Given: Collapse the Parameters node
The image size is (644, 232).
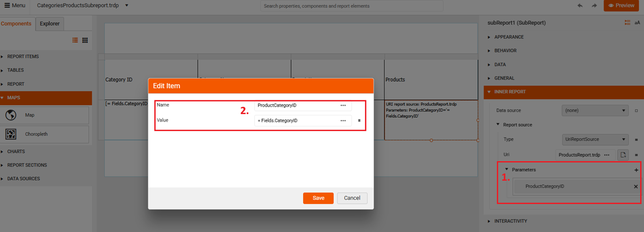Looking at the screenshot, I should coord(507,169).
